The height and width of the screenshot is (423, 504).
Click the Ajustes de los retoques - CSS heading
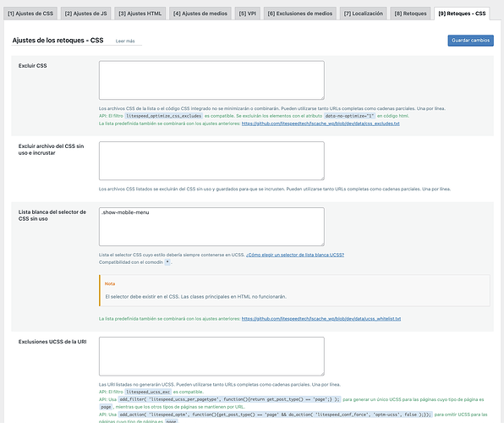coord(58,41)
